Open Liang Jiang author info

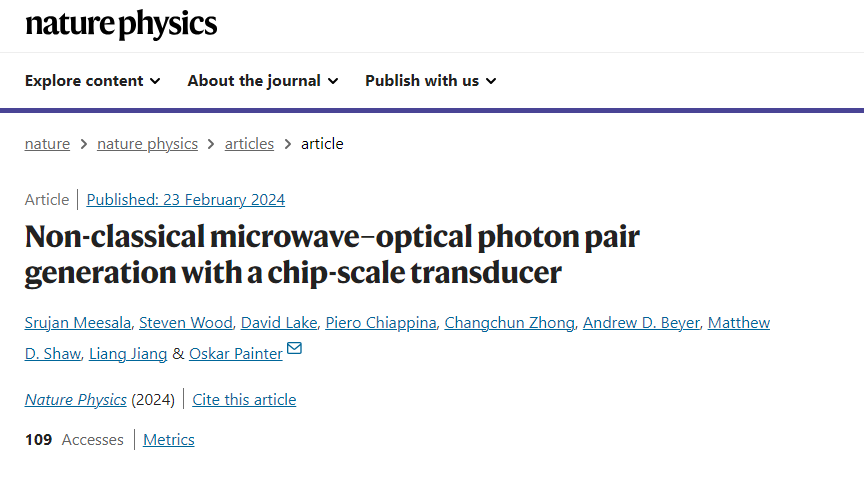(128, 354)
